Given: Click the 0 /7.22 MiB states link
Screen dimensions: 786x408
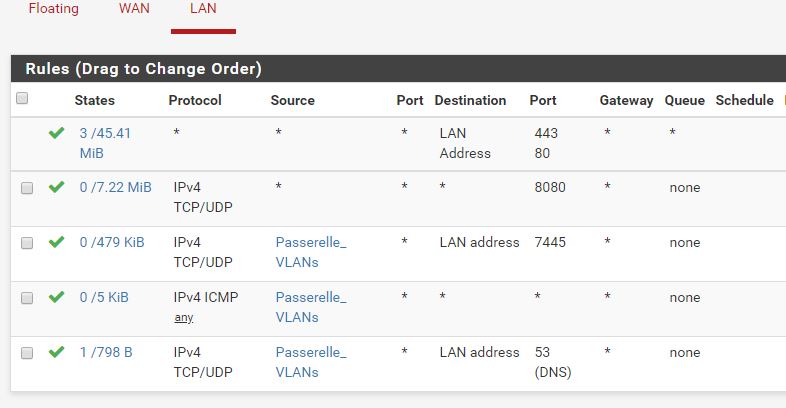Looking at the screenshot, I should coord(115,187).
